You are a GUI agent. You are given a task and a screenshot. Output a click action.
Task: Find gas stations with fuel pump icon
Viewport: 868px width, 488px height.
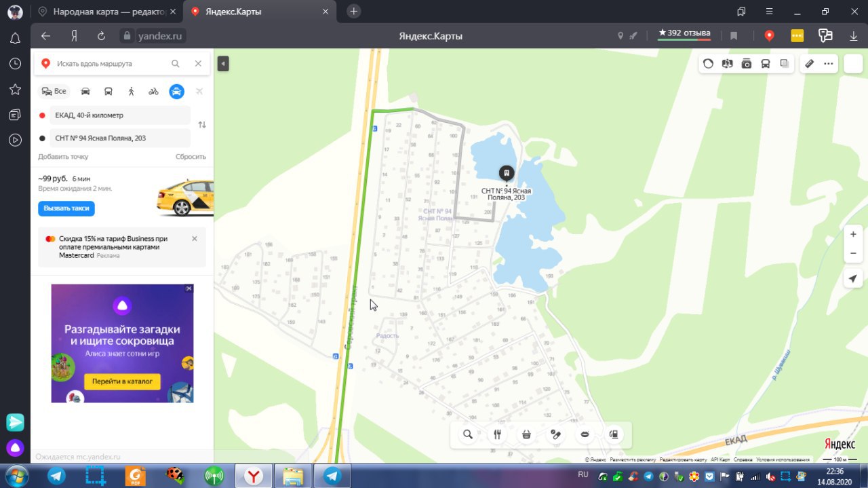pos(614,434)
